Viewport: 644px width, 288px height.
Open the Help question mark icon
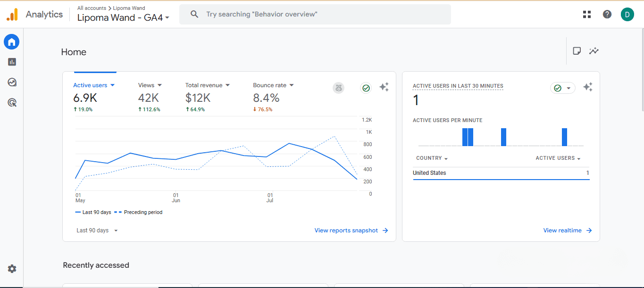(607, 14)
